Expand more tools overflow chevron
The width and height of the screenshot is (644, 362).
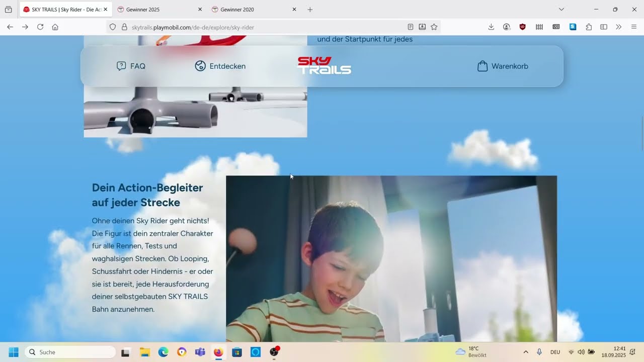619,27
